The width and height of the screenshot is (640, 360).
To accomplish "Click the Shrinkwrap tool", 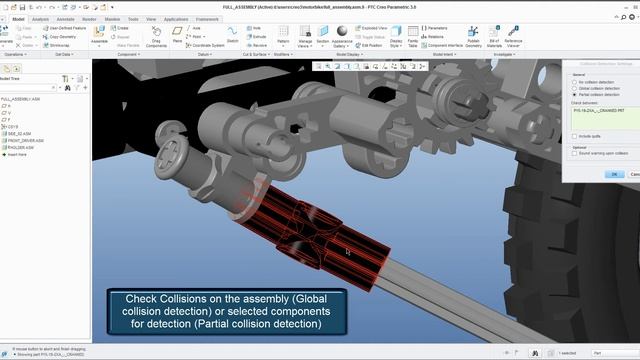I will click(x=56, y=45).
